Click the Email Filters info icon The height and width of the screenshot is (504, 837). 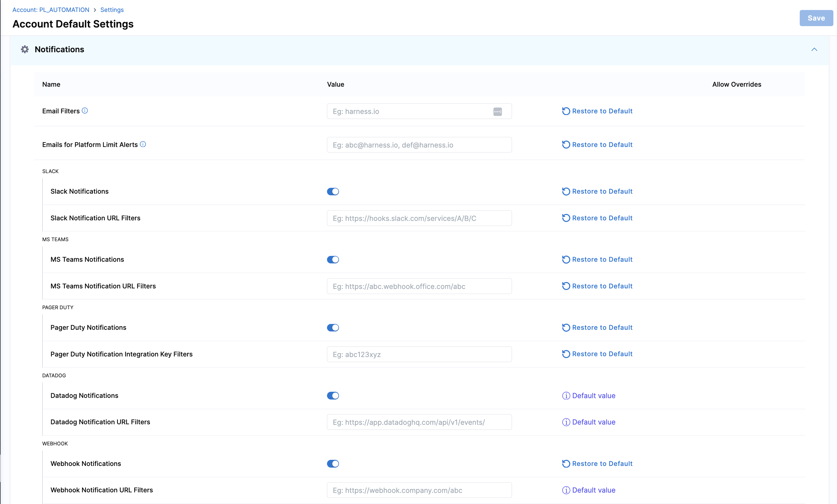[x=85, y=111]
